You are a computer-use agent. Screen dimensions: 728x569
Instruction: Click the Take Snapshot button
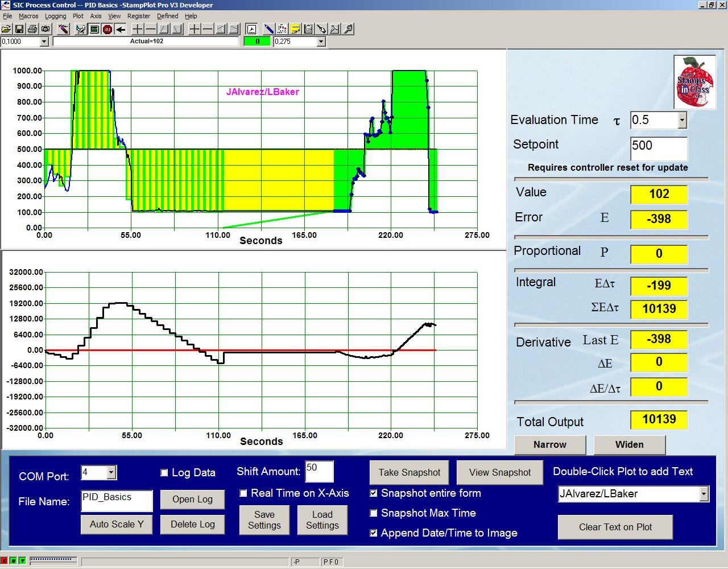coord(409,472)
